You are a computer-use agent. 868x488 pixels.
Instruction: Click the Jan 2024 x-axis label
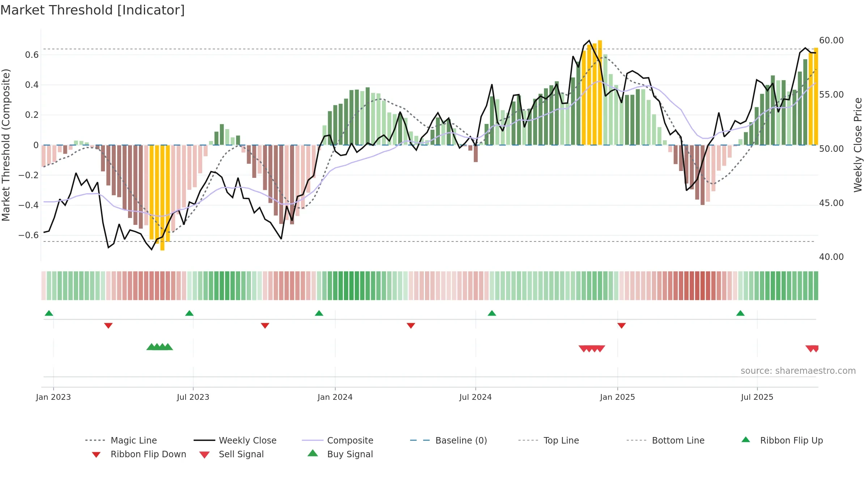(x=335, y=397)
